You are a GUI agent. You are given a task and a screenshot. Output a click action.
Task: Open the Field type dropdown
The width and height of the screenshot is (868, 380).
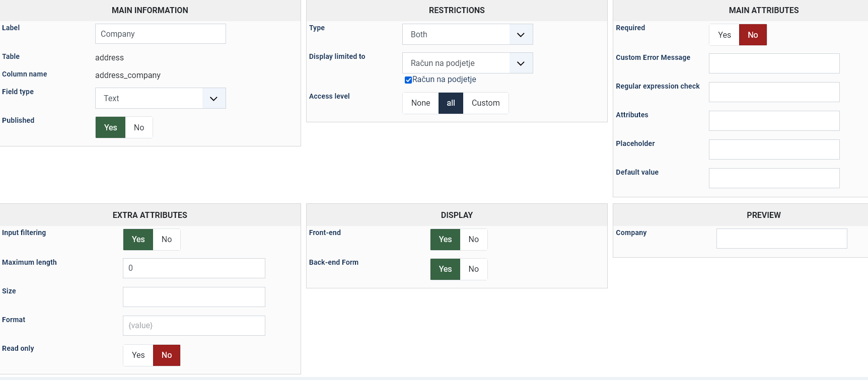160,98
